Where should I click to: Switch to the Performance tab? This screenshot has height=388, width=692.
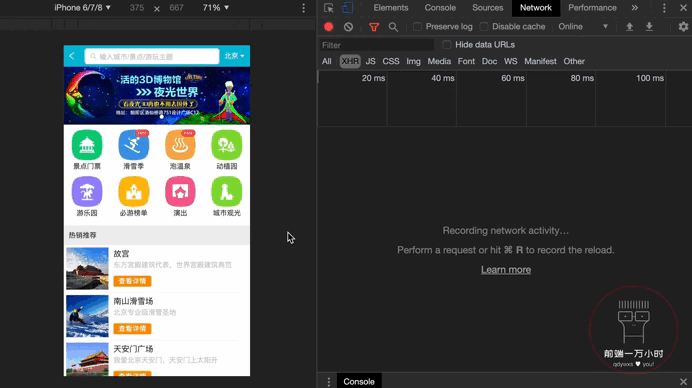coord(592,8)
